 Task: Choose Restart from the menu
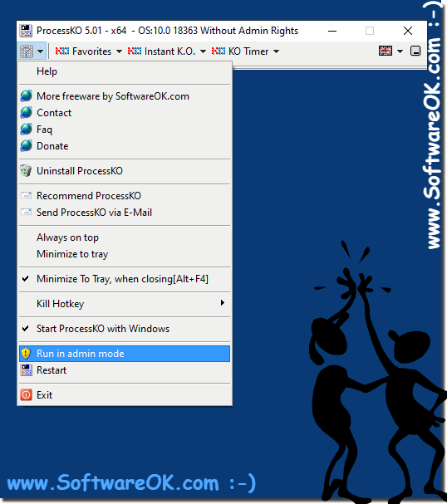tap(125, 370)
